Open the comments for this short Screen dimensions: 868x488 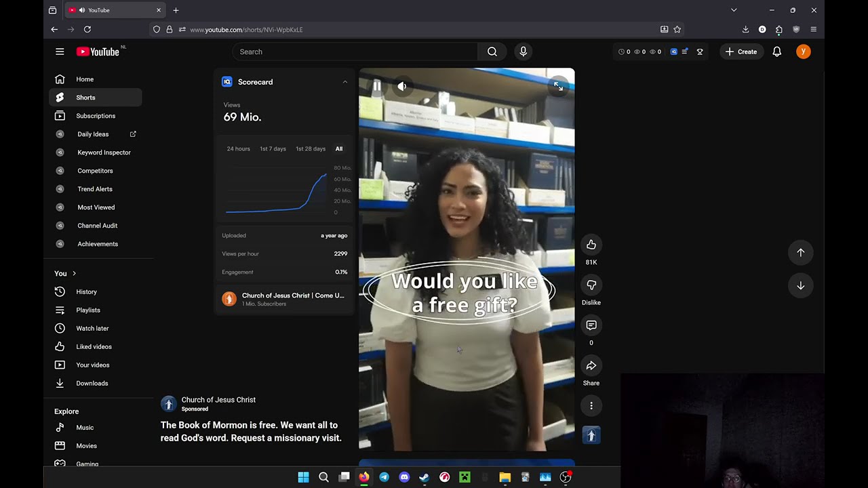pyautogui.click(x=591, y=325)
